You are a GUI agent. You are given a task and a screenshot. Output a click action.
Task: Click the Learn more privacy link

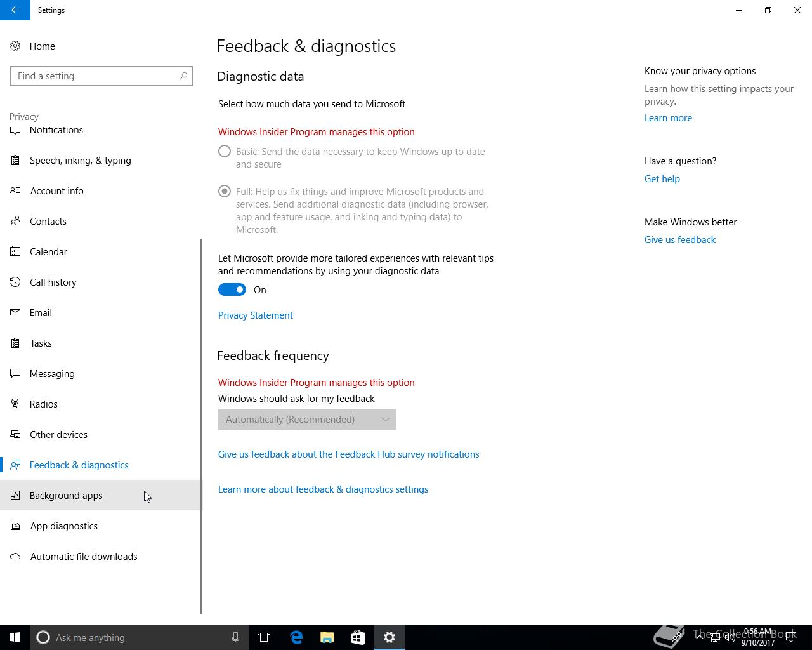668,118
